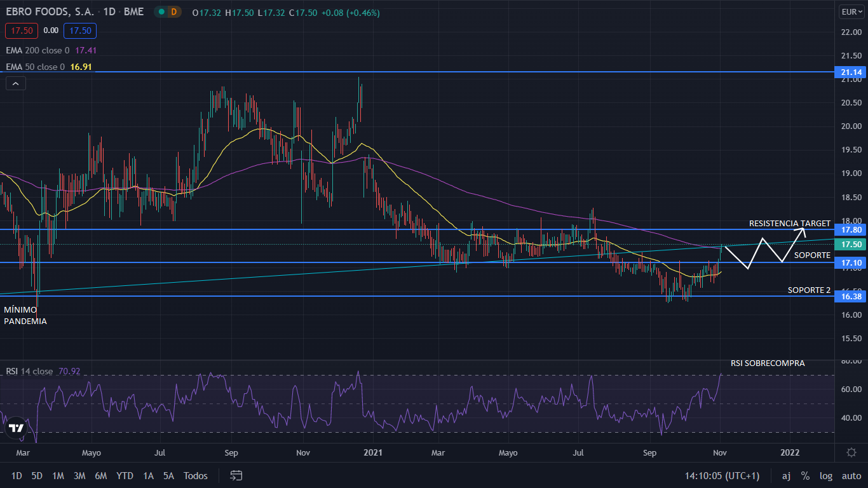868x488 pixels.
Task: Click the red 17.50 sell price box
Action: pyautogui.click(x=22, y=30)
